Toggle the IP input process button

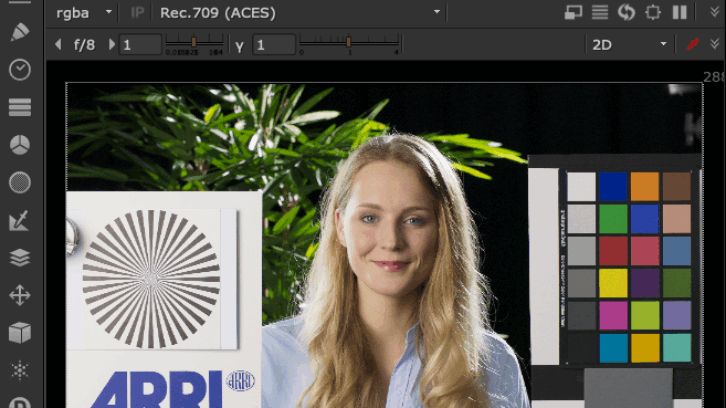pos(137,13)
